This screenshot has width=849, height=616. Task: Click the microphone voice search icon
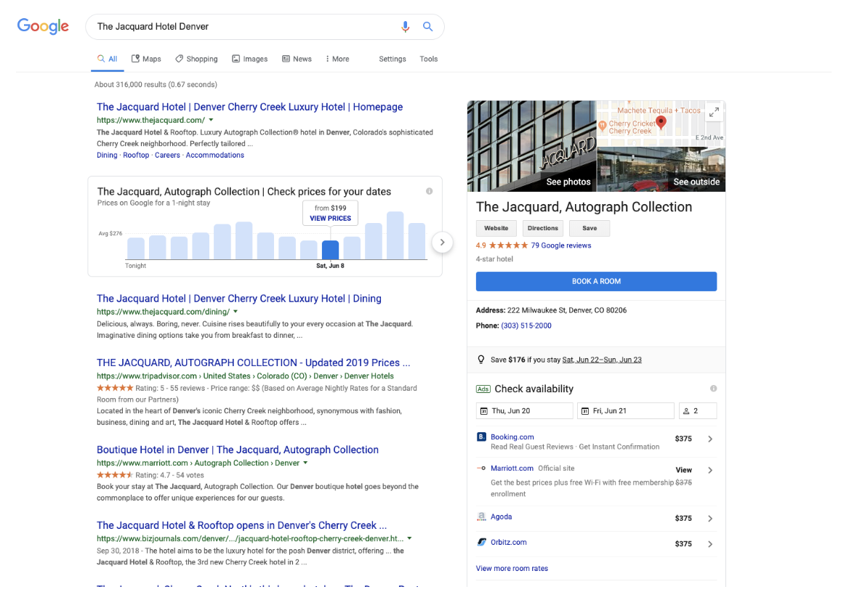coord(406,27)
